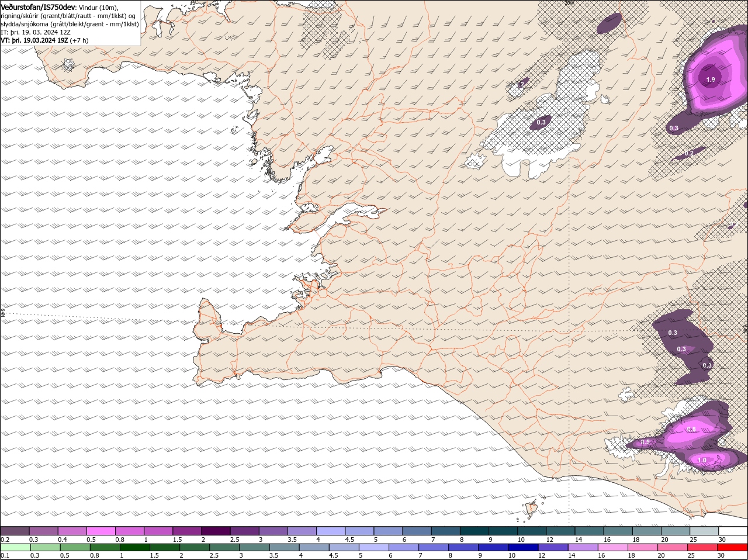This screenshot has width=748, height=560.
Task: Click the 1.0 label in the pink snowfall area
Action: pos(702,461)
